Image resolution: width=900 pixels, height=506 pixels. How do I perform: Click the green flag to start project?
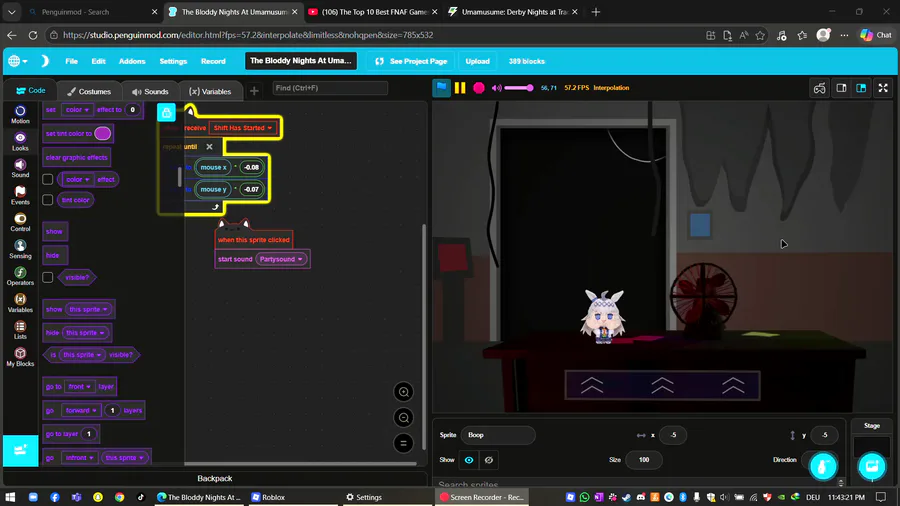(x=441, y=87)
